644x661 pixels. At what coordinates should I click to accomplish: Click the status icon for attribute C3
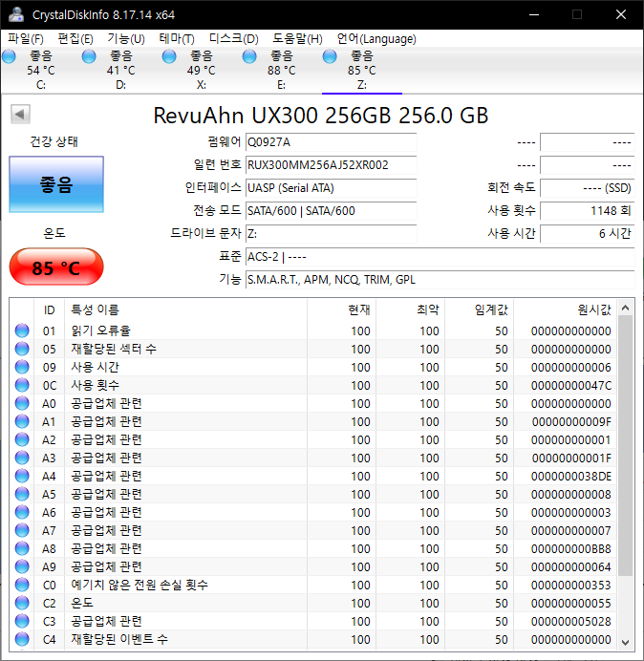[x=22, y=621]
